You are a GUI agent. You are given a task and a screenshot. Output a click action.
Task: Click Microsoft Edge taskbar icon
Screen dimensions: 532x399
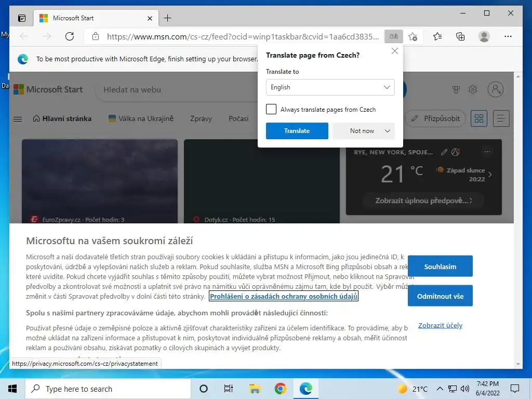click(305, 389)
